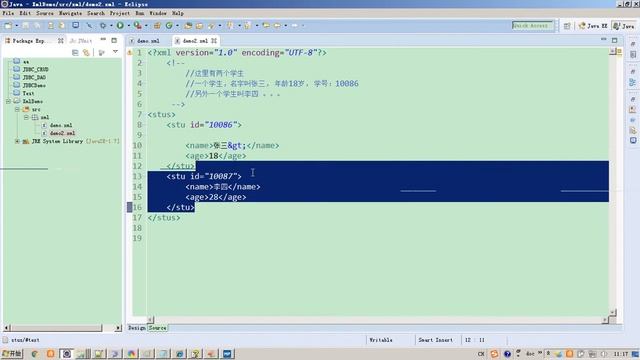Select the JDBCDemo project
The height and width of the screenshot is (360, 640).
34,85
